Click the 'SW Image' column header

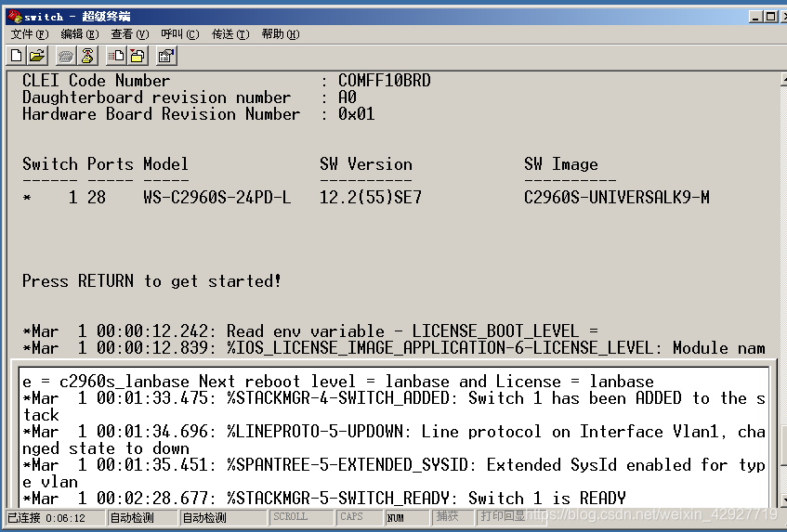tap(561, 164)
